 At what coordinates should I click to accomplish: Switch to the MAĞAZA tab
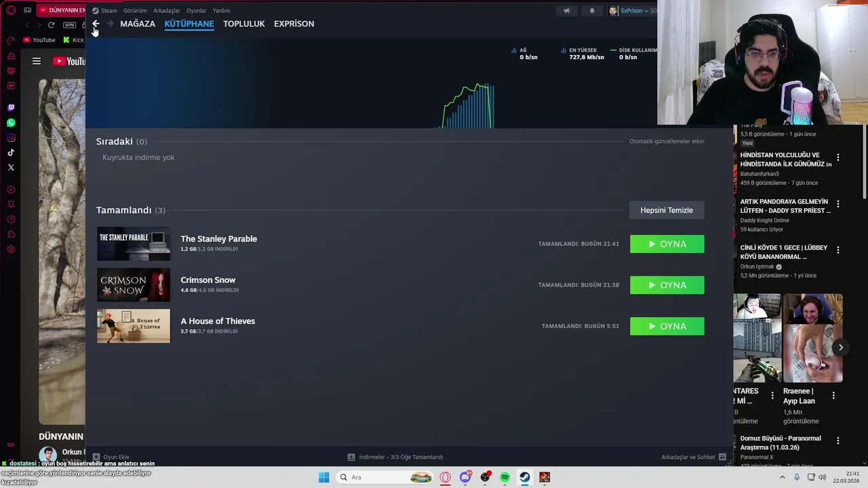pos(138,24)
